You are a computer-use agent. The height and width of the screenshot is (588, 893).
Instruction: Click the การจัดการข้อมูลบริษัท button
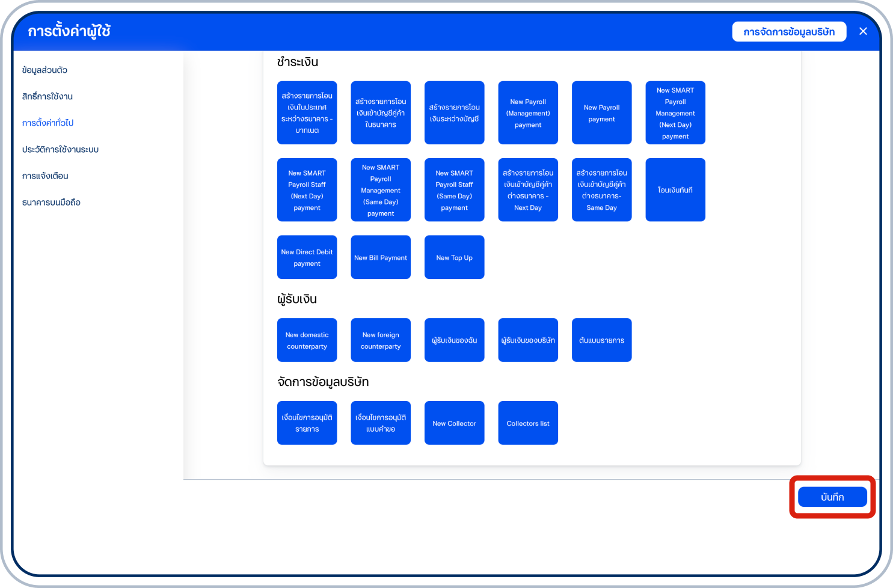tap(788, 32)
